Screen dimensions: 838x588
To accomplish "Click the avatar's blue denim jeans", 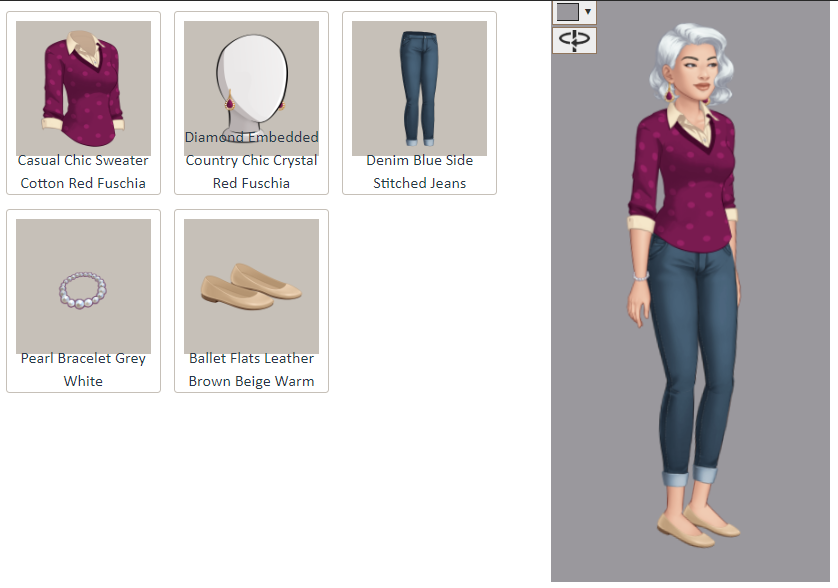I will [x=692, y=353].
